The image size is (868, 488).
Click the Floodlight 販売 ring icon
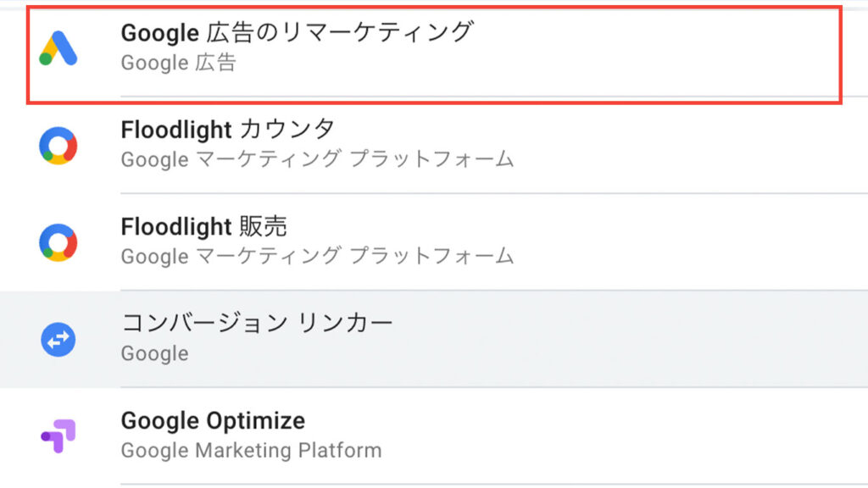tap(58, 242)
